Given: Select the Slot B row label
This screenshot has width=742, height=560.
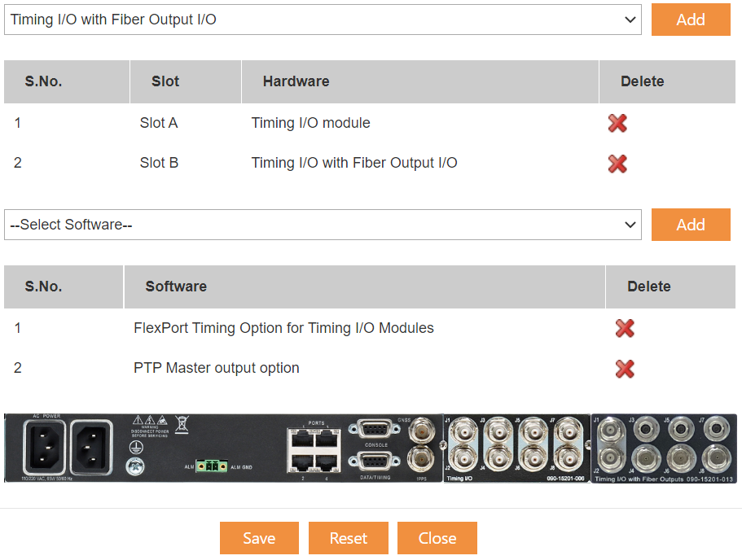Looking at the screenshot, I should 159,164.
